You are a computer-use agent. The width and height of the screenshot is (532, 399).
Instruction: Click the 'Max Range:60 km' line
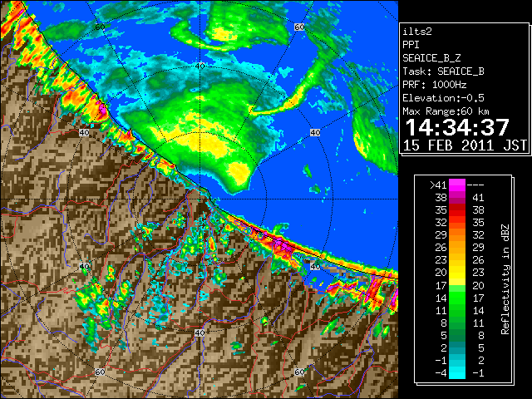446,111
